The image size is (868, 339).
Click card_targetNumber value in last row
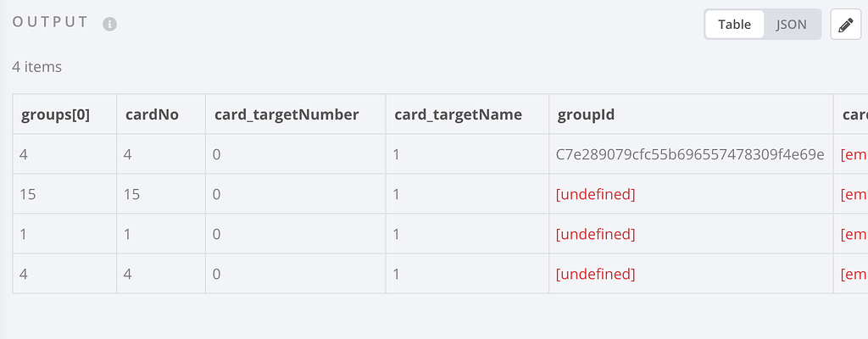218,274
